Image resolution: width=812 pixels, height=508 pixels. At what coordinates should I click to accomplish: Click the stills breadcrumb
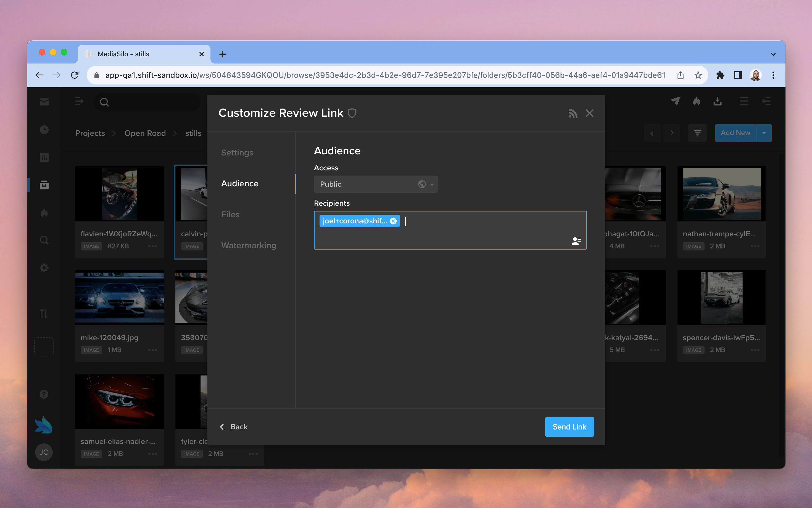[x=193, y=133]
